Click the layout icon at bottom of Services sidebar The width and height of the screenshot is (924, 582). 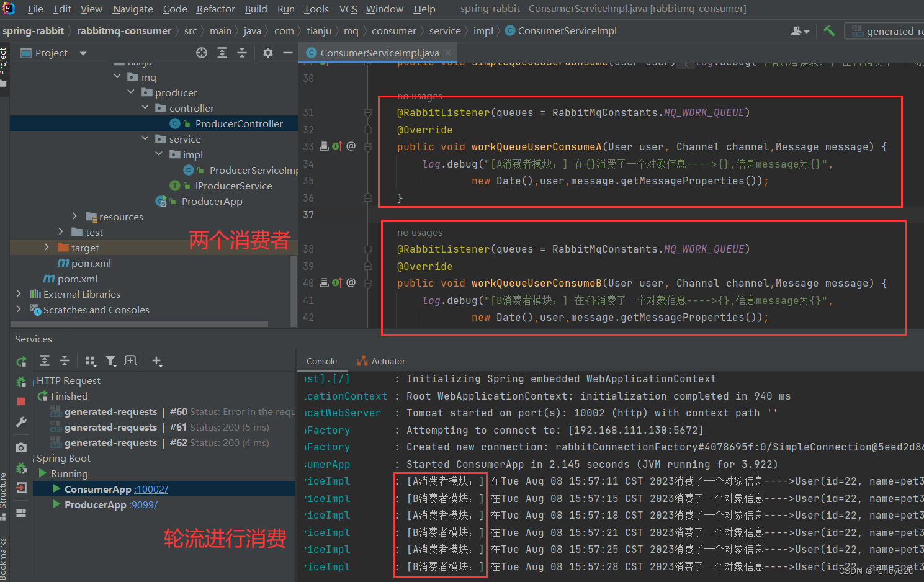pos(21,513)
